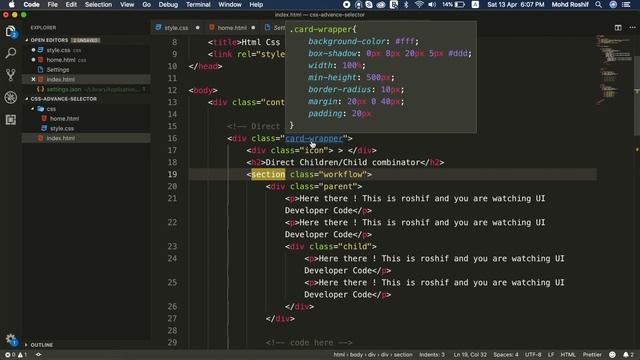Click the date and time in menu bar
This screenshot has height=360, width=640.
[516, 4]
